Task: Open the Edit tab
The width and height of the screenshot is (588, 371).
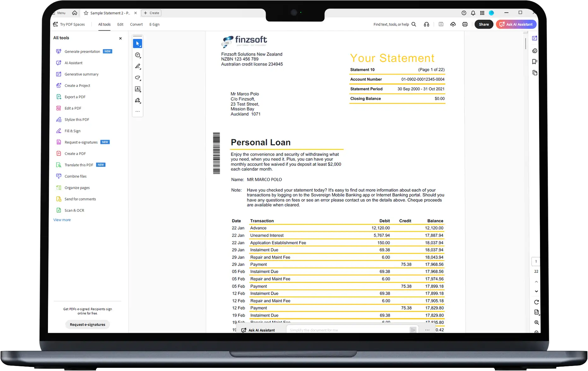Action: 120,24
